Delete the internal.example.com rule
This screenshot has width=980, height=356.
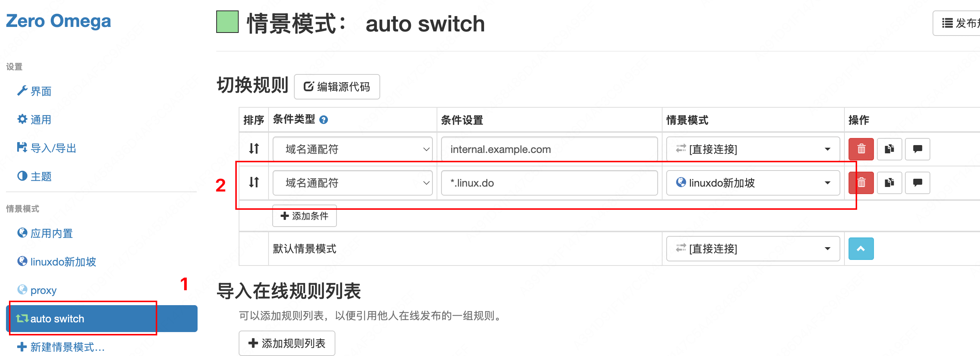861,149
